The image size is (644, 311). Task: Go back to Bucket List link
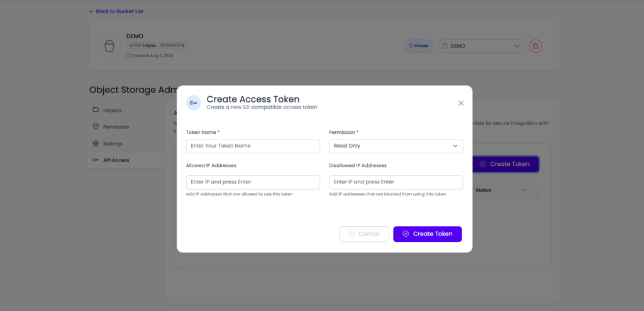coord(116,11)
